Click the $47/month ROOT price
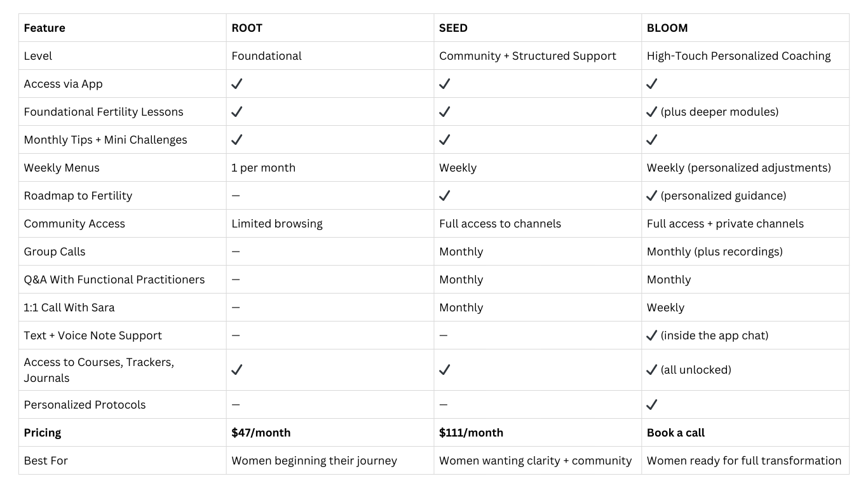The width and height of the screenshot is (868, 488). (261, 433)
